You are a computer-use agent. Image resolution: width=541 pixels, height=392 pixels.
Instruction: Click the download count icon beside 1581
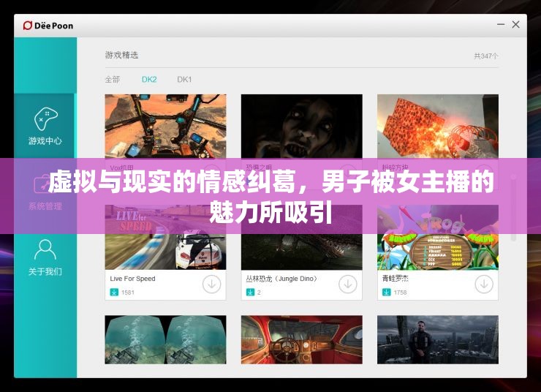click(114, 293)
